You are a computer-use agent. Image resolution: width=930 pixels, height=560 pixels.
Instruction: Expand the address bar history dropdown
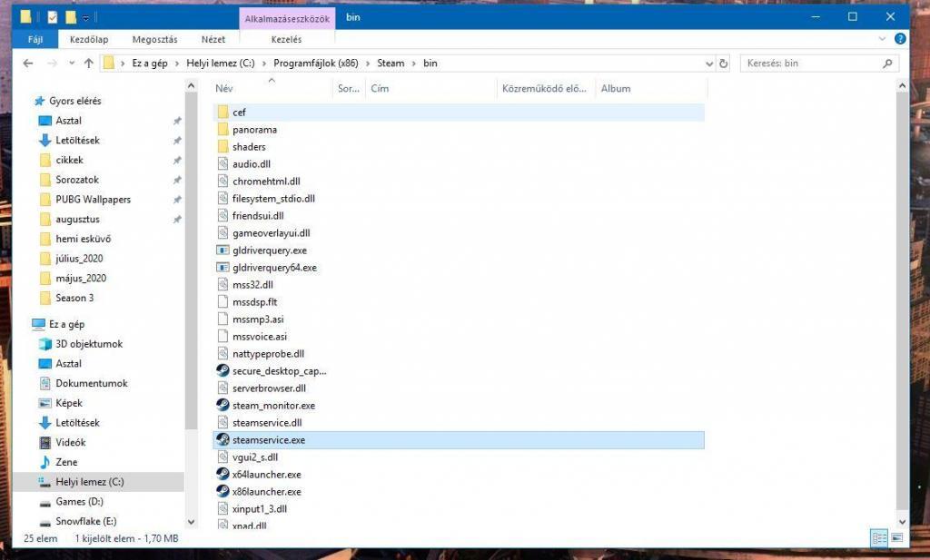709,64
